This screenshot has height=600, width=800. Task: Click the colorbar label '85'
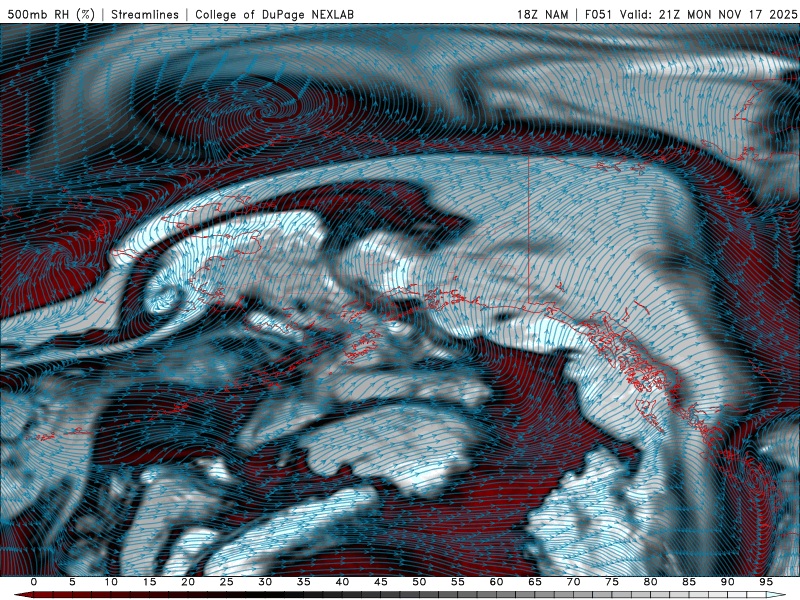pyautogui.click(x=689, y=582)
